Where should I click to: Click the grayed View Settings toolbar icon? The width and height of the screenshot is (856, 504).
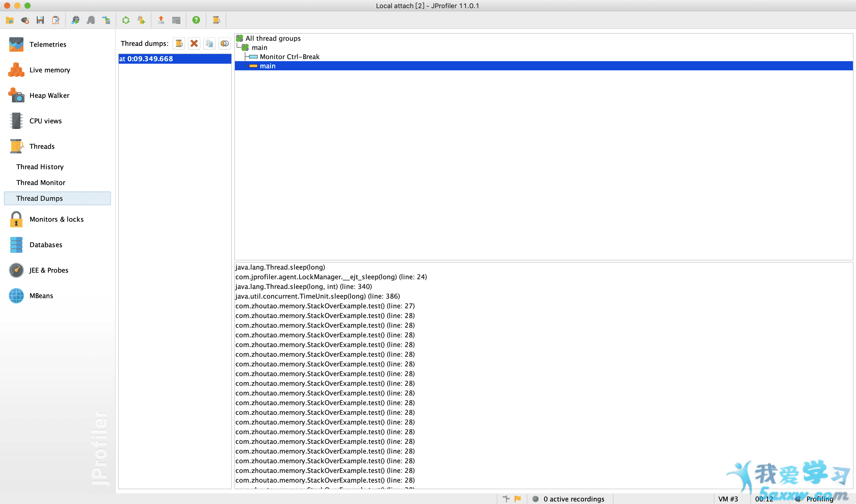176,20
